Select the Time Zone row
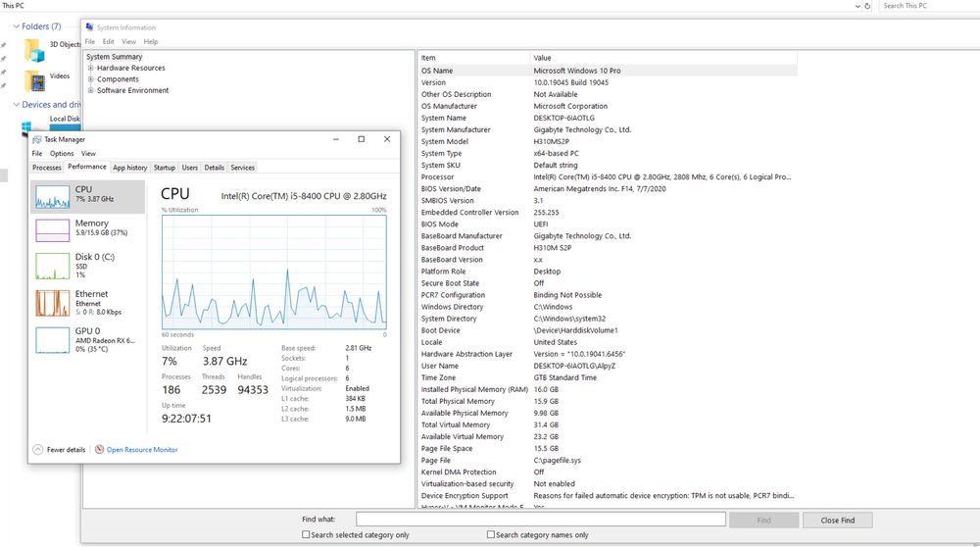 tap(608, 377)
